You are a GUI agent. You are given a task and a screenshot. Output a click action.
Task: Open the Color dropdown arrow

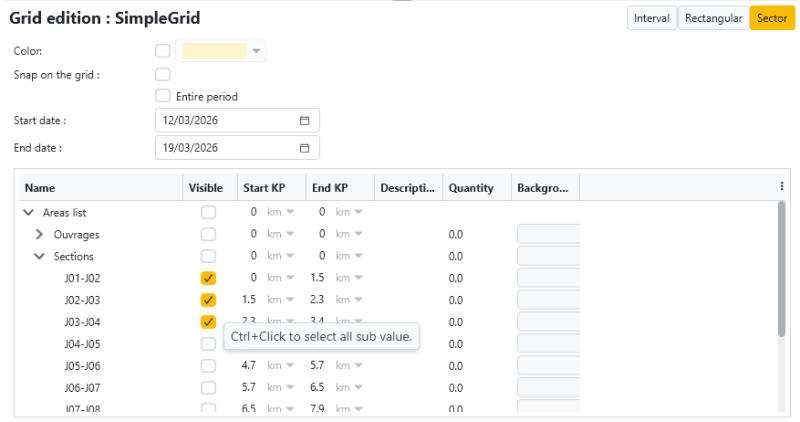click(256, 51)
